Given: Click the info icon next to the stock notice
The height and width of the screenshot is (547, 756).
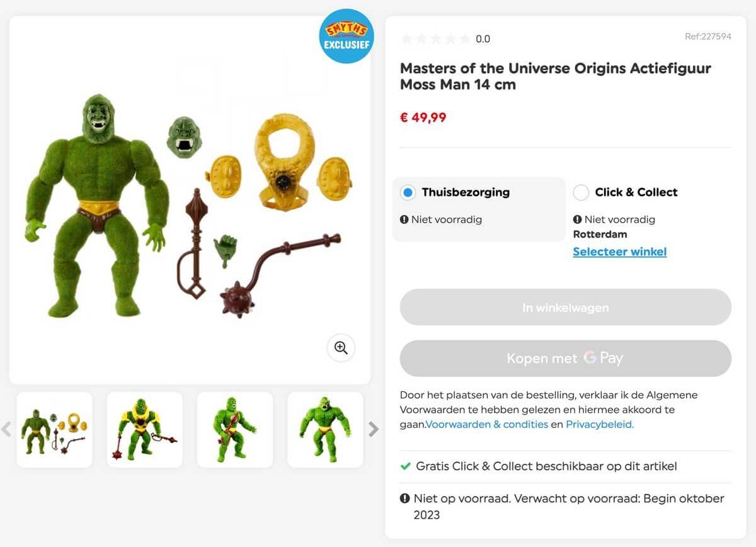Looking at the screenshot, I should click(404, 498).
